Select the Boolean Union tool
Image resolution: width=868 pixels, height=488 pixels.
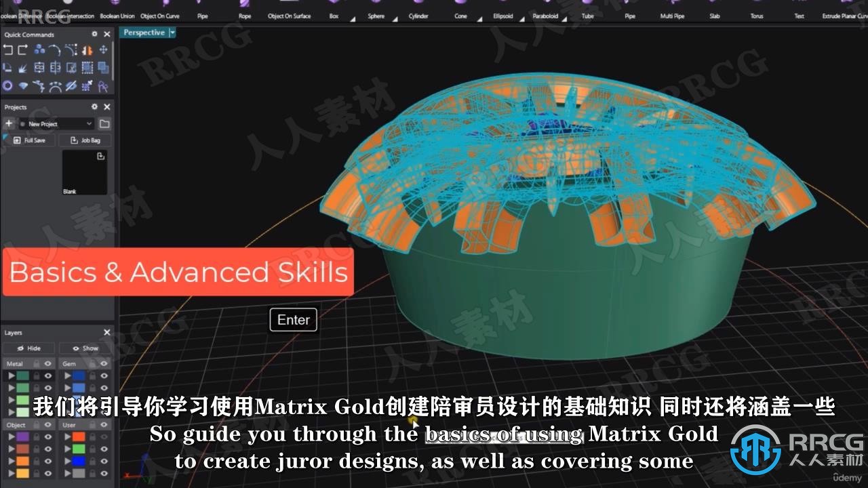coord(117,11)
